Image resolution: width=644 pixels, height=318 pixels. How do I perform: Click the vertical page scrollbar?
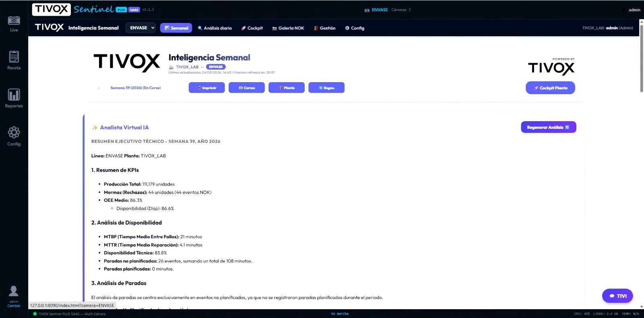pyautogui.click(x=641, y=58)
